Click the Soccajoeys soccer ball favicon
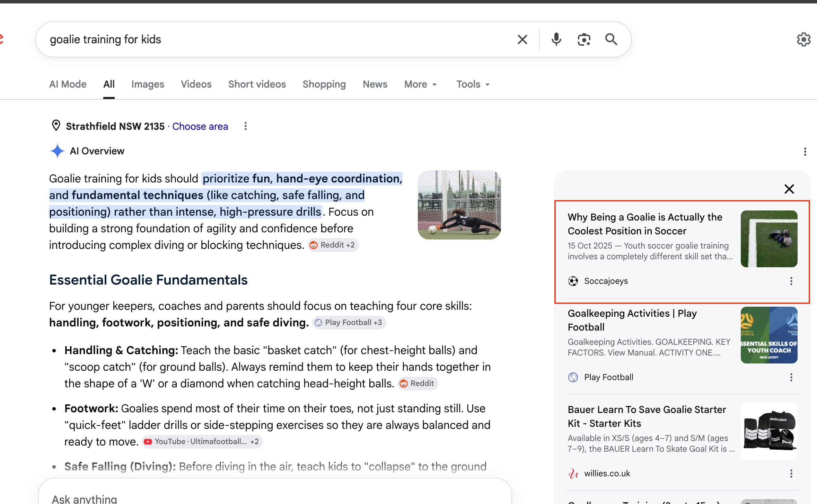Screen dimensions: 817x504 click(x=573, y=281)
